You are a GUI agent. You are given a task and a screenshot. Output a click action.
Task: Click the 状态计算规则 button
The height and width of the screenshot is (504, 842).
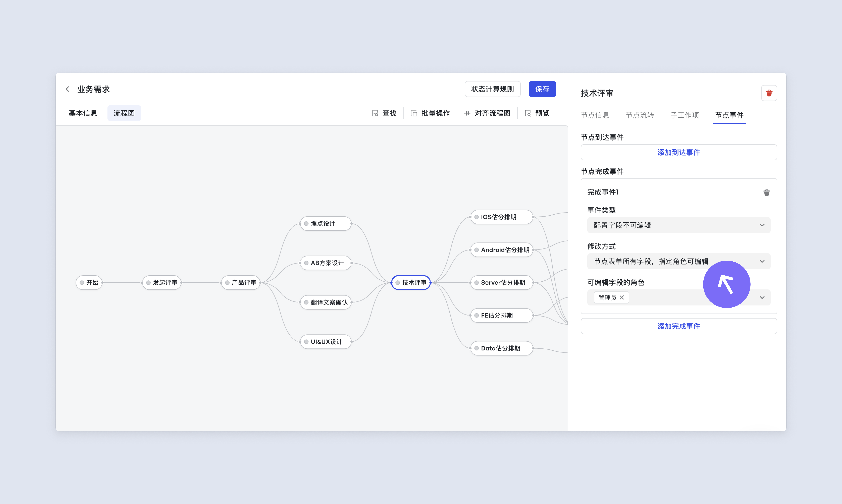[492, 89]
